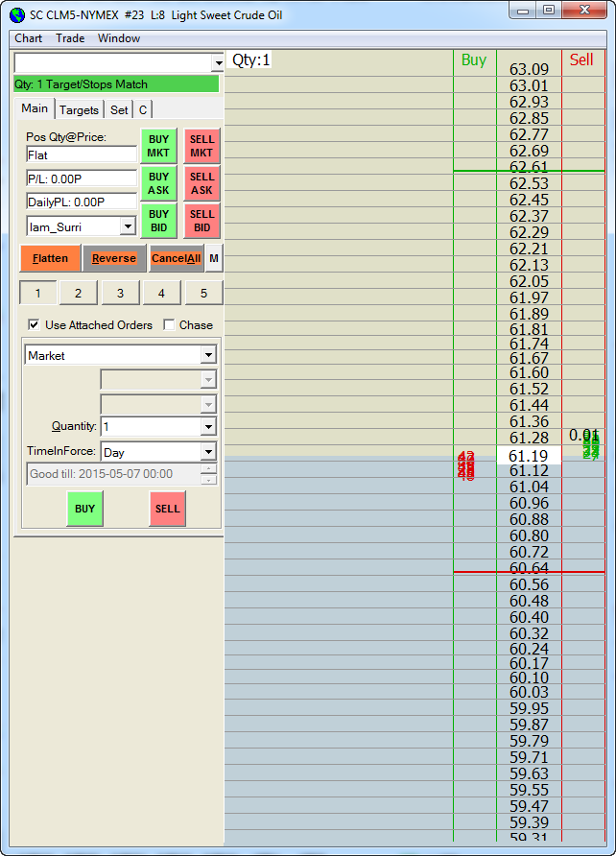Click the red SELL button at bottom

point(167,509)
